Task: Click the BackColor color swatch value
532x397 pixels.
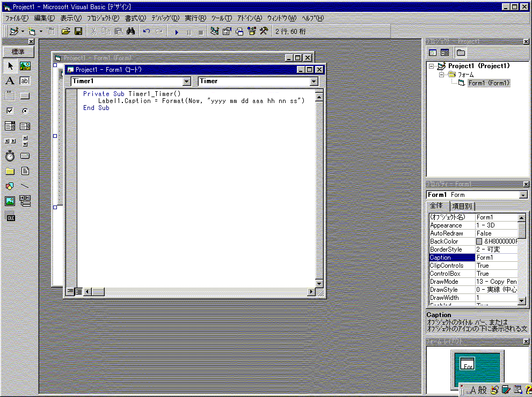Action: point(479,241)
